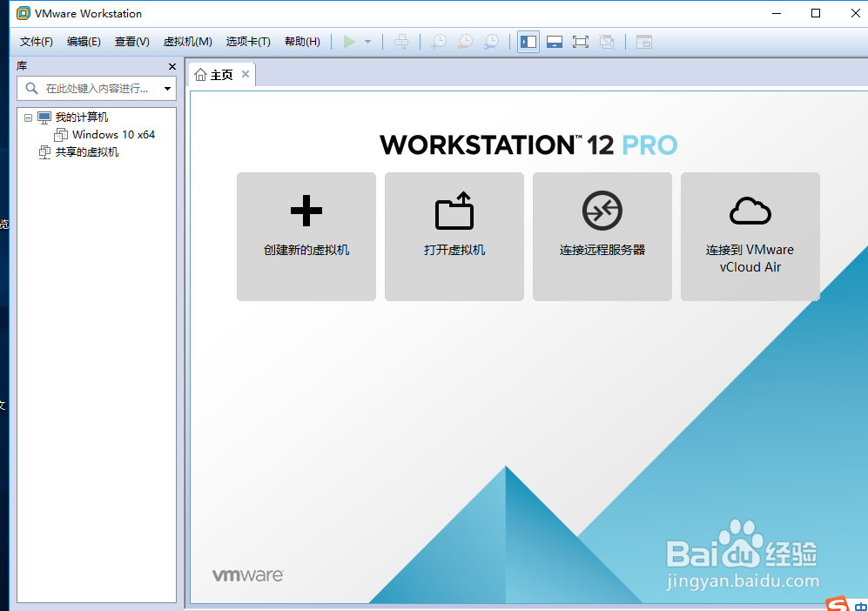Viewport: 868px width, 611px height.
Task: Toggle the library sidebar view icon
Action: click(x=528, y=42)
